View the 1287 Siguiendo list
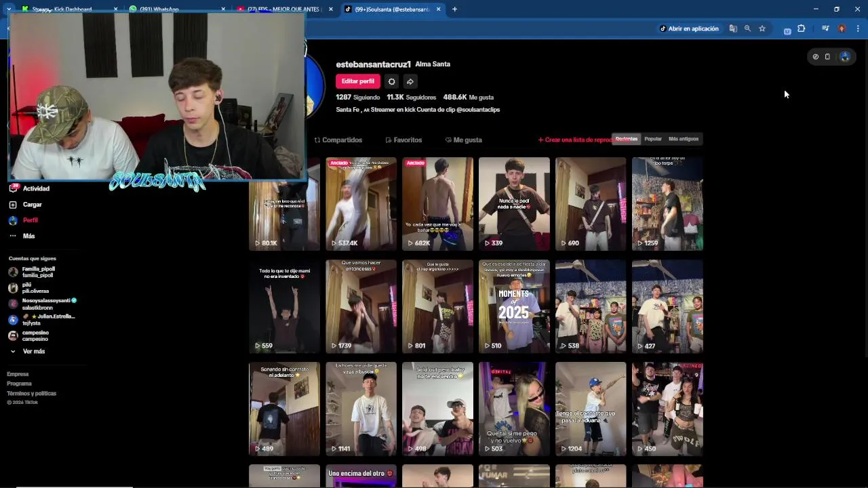Viewport: 868px width, 488px height. point(357,97)
